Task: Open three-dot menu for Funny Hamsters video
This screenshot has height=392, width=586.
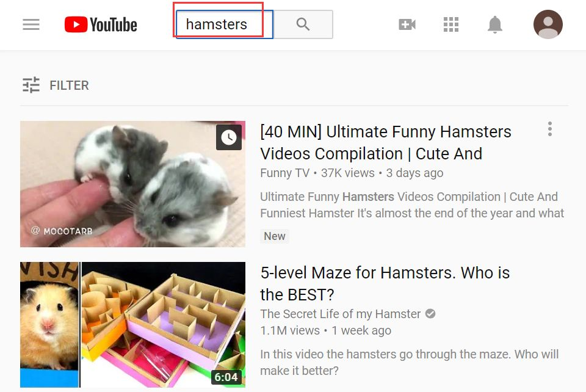Action: [x=550, y=129]
